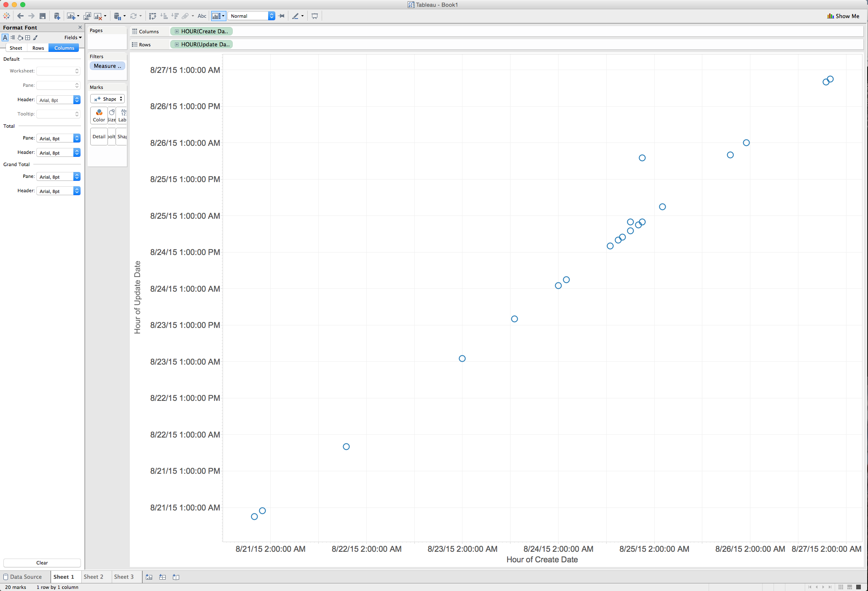This screenshot has width=868, height=591.
Task: Open Grand Total Pane font dropdown
Action: [x=58, y=177]
